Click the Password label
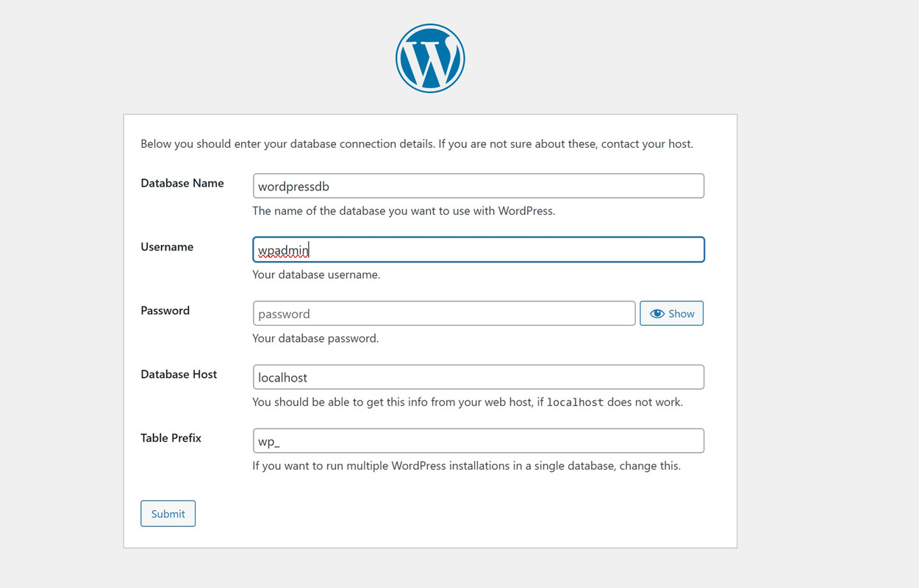The height and width of the screenshot is (588, 919). click(x=165, y=310)
